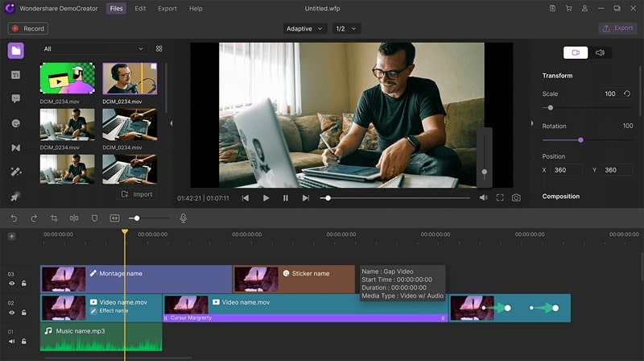The image size is (644, 361).
Task: Collapse the properties panel arrow
Action: (532, 123)
